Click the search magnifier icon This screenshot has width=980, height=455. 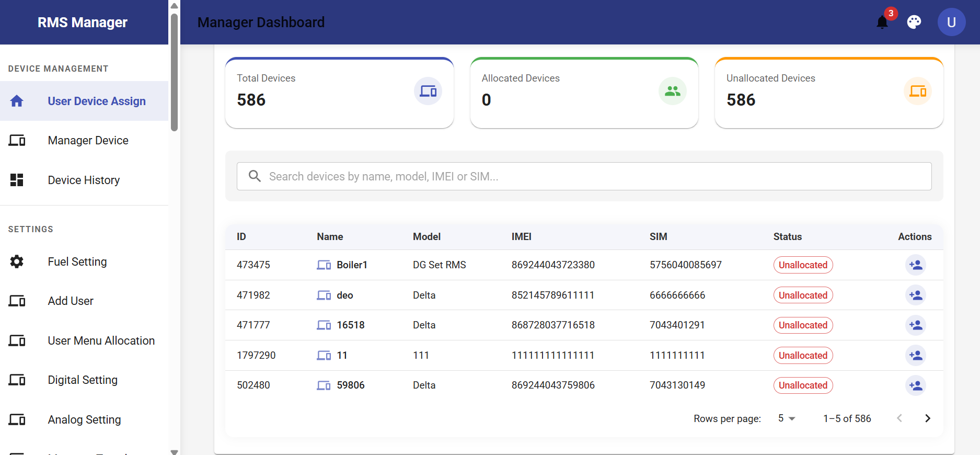point(255,176)
